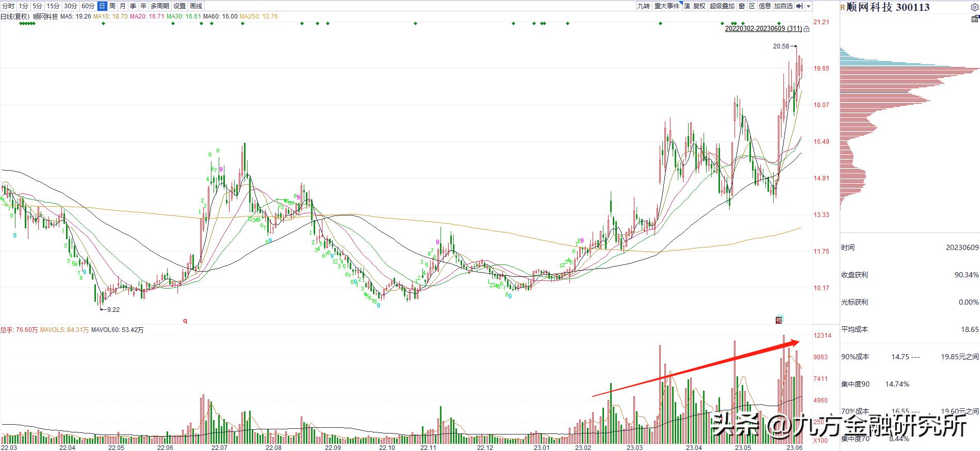Click the MA250: 12.76 indicator label
980x451 pixels.
click(259, 16)
